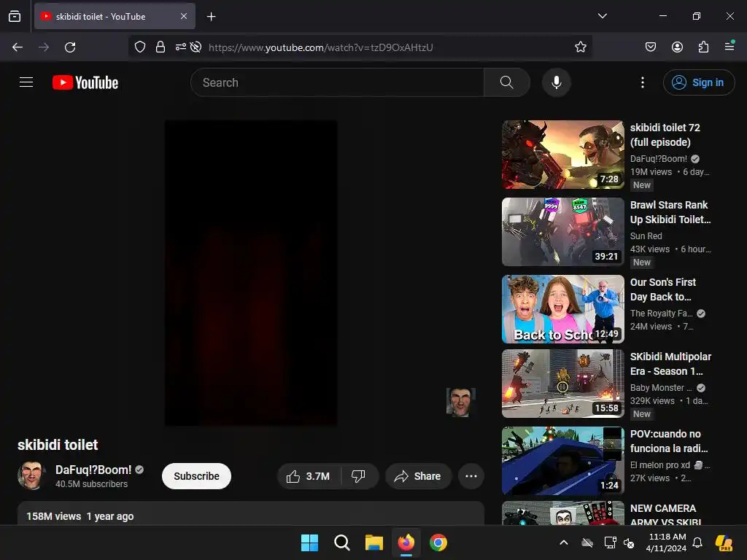Click the autoplay blocked icon in address bar

196,47
